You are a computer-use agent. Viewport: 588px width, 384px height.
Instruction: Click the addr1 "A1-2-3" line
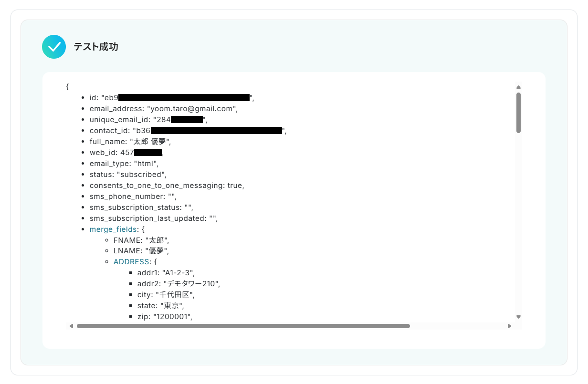[x=166, y=273]
